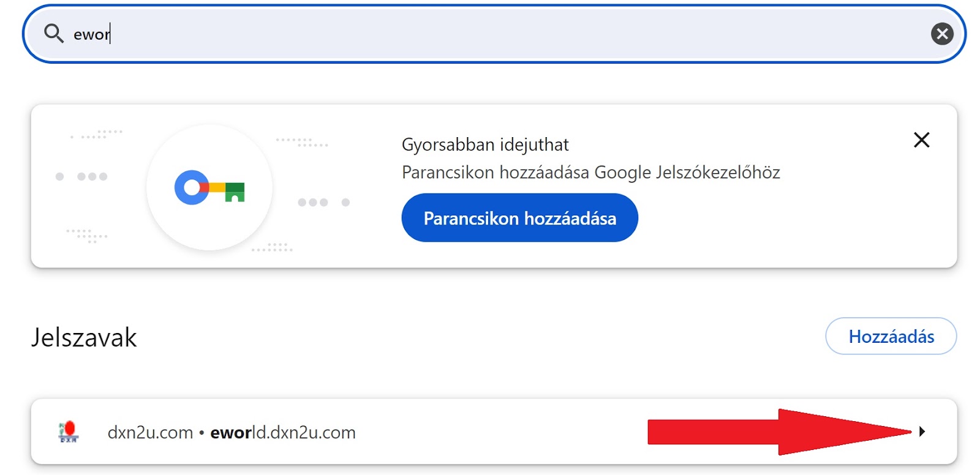This screenshot has height=475, width=980.
Task: Click Parancsikon hozzáadása button
Action: pos(519,218)
